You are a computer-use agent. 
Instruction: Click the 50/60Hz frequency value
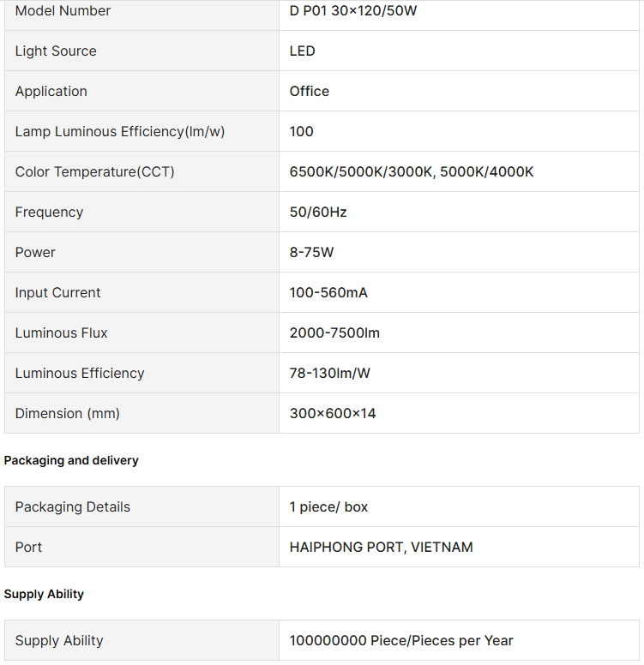tap(318, 213)
